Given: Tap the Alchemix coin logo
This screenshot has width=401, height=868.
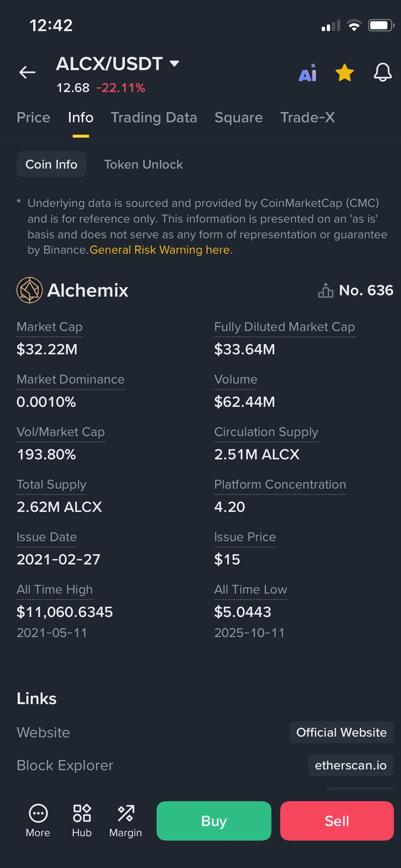Looking at the screenshot, I should pyautogui.click(x=29, y=290).
